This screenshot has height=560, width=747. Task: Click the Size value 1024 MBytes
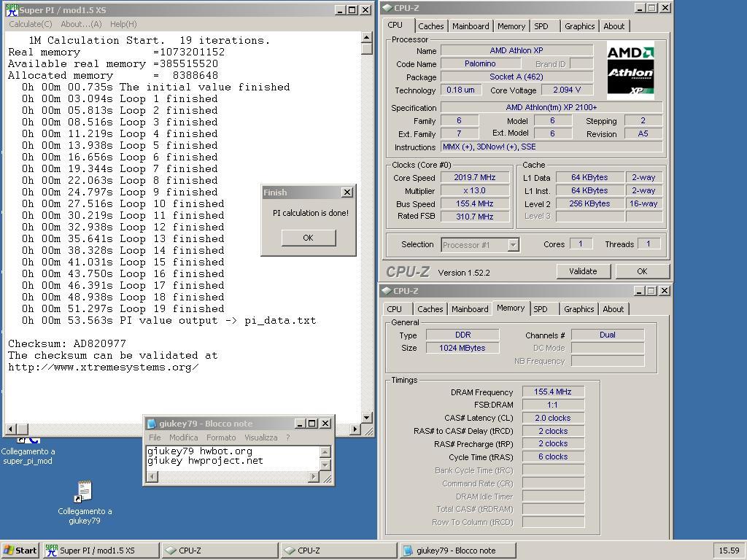462,348
